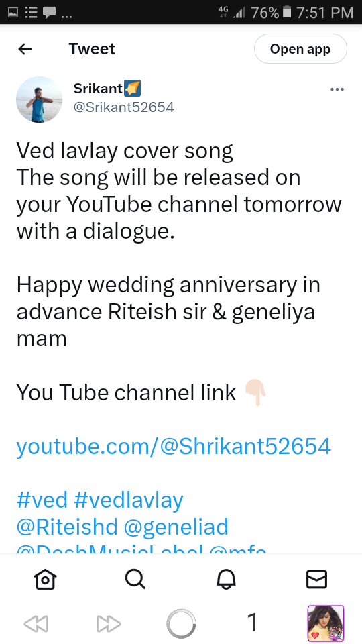The width and height of the screenshot is (362, 644).
Task: Click the #ved hashtag
Action: click(42, 500)
